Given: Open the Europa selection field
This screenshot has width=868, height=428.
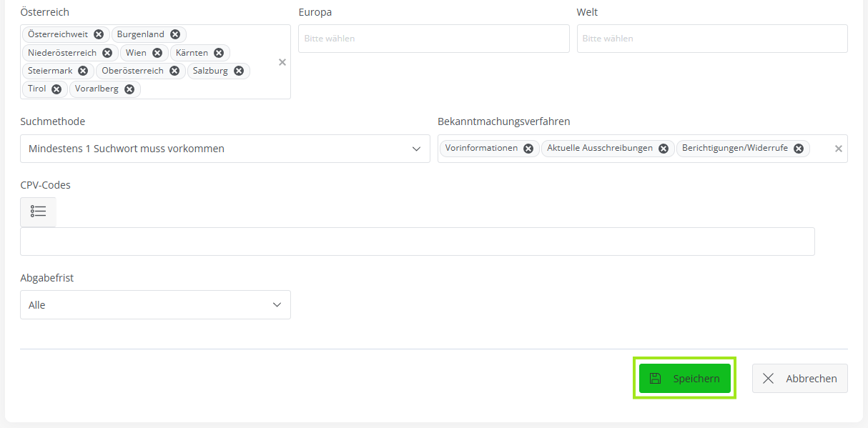Looking at the screenshot, I should 433,39.
